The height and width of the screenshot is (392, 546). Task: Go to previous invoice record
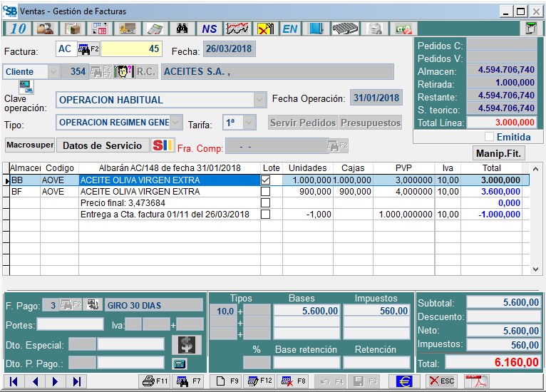tap(35, 381)
